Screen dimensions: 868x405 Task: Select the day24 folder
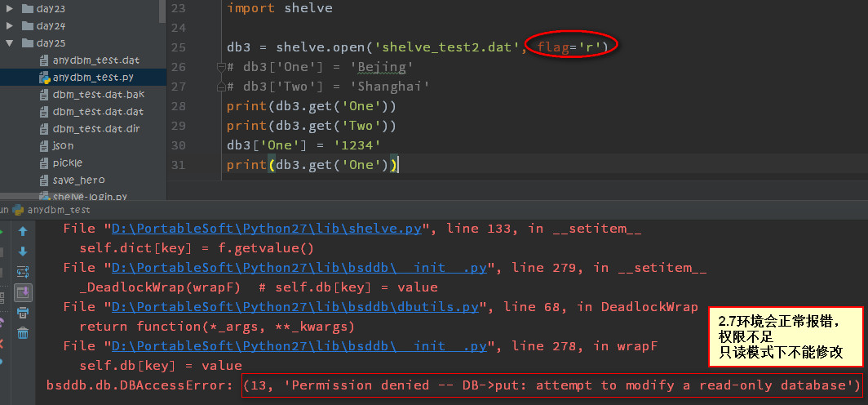pos(44,25)
